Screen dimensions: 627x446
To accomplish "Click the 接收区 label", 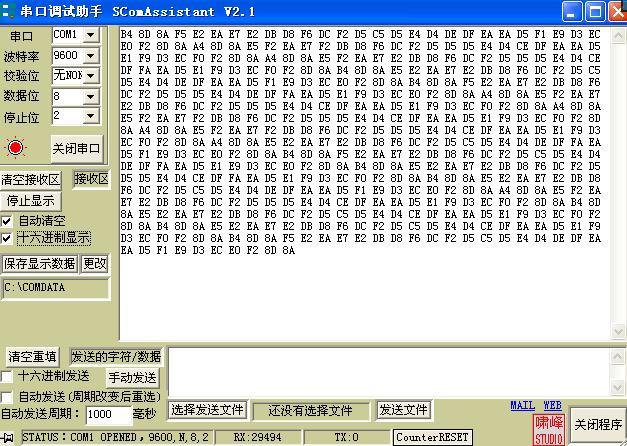I will (x=92, y=179).
